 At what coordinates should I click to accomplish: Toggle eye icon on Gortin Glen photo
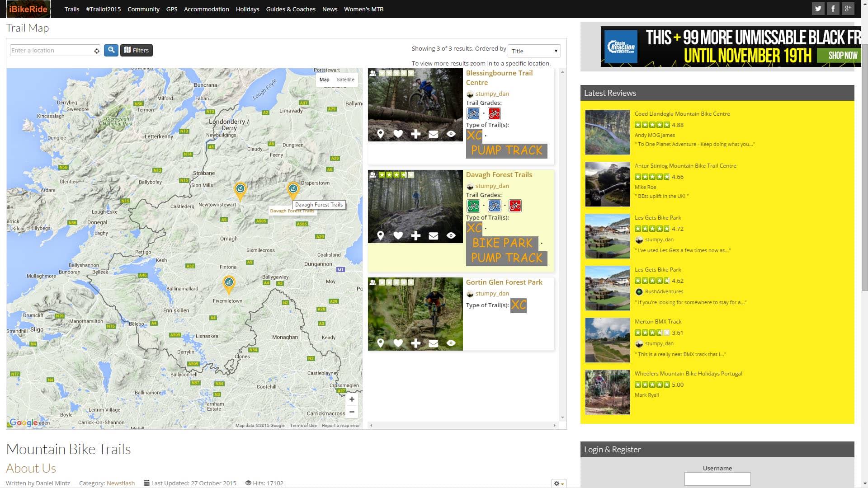click(x=451, y=343)
